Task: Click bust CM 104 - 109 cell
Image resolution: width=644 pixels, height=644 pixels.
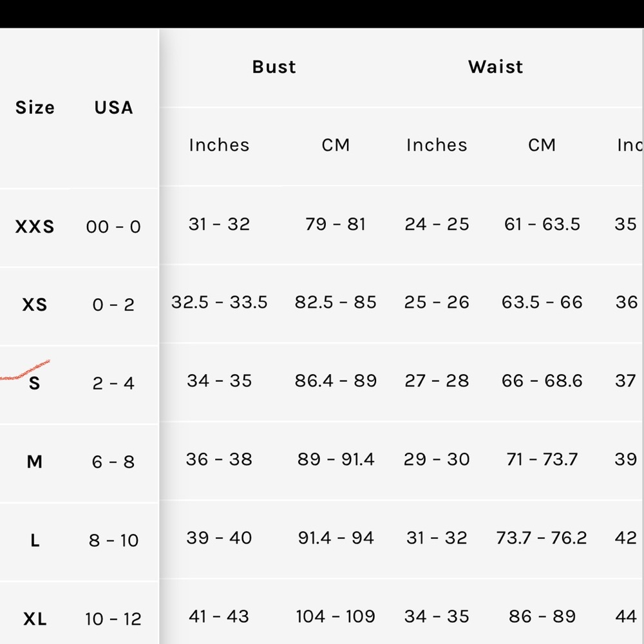Action: tap(336, 616)
